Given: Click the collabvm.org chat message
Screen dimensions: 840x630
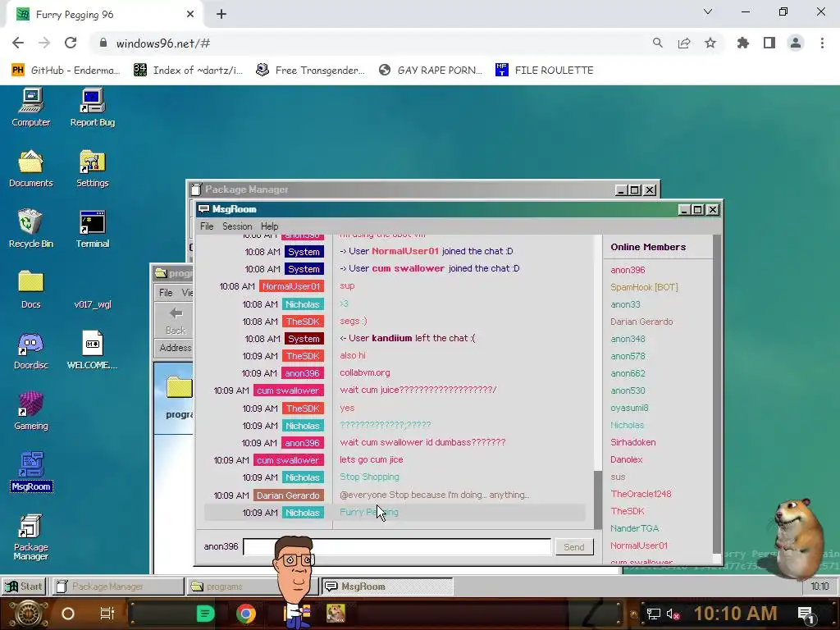Looking at the screenshot, I should [365, 373].
